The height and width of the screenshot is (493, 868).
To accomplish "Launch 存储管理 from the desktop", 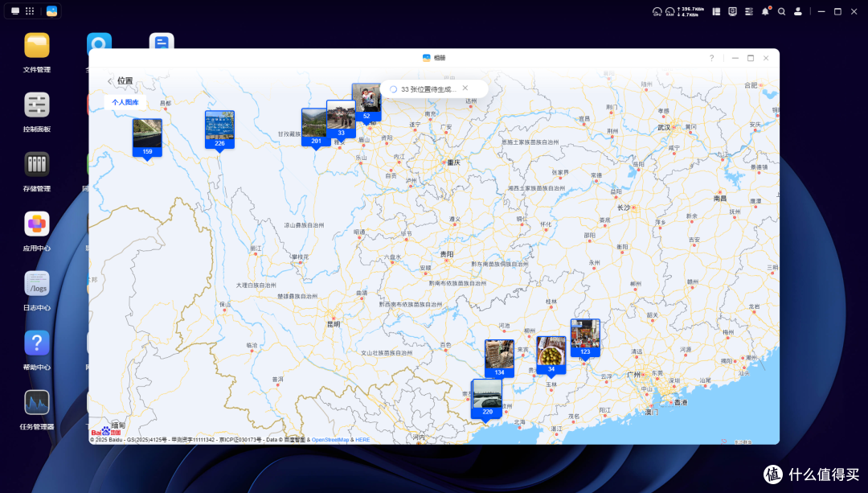I will point(36,165).
